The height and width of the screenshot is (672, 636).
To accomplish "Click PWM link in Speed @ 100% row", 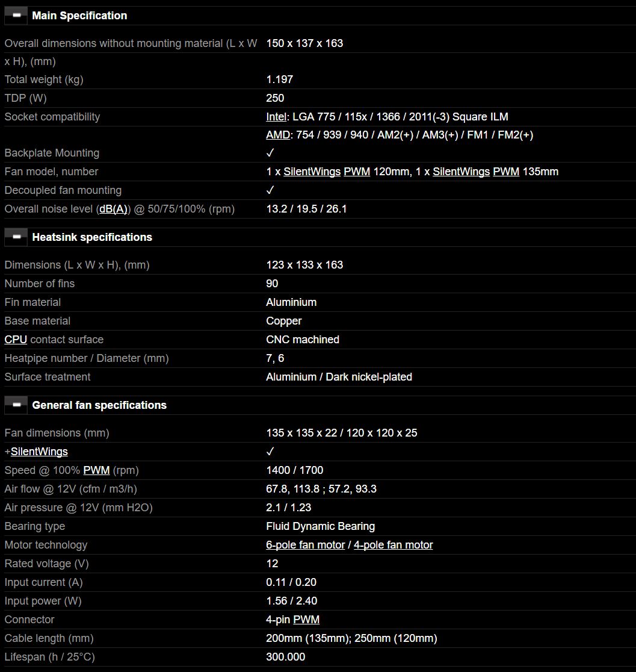I will [x=96, y=470].
